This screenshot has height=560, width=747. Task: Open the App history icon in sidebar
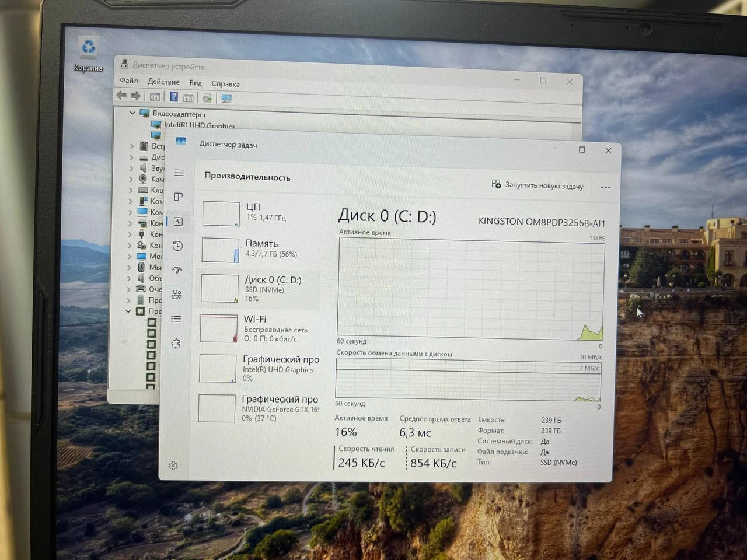click(178, 246)
